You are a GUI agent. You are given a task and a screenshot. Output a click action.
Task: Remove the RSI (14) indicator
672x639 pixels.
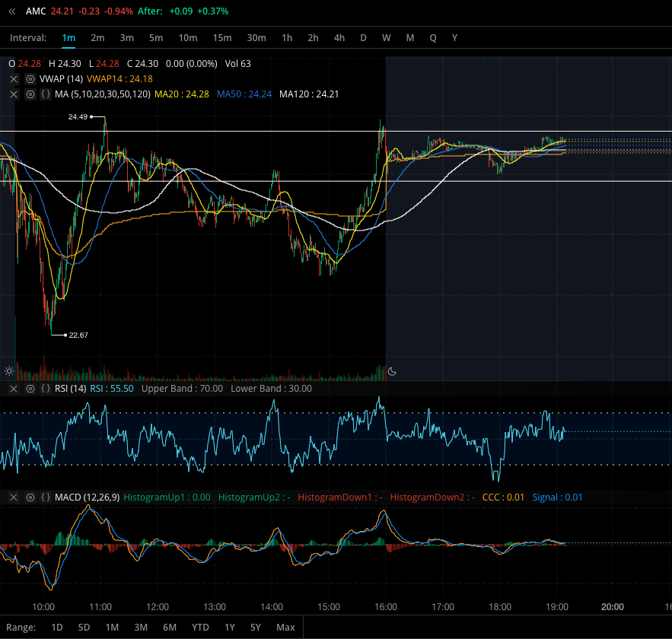point(14,389)
